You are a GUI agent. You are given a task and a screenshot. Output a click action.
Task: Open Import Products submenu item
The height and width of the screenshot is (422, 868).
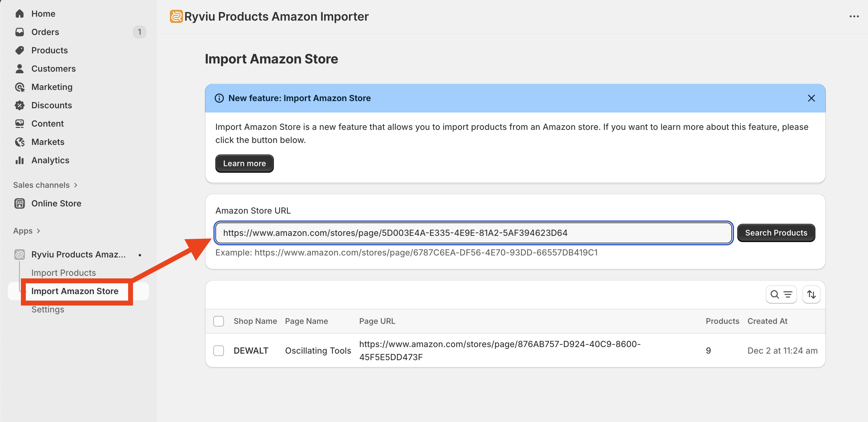(63, 273)
